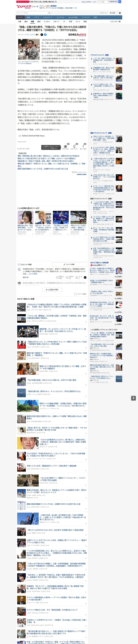This screenshot has height=644, width=138.
Task: Open マイページ
Action: coord(103,13)
